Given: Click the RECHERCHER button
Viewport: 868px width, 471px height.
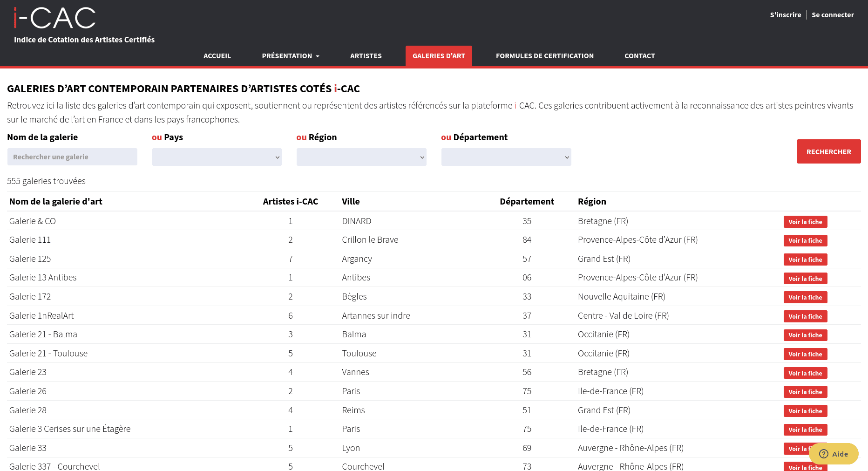Looking at the screenshot, I should (829, 151).
